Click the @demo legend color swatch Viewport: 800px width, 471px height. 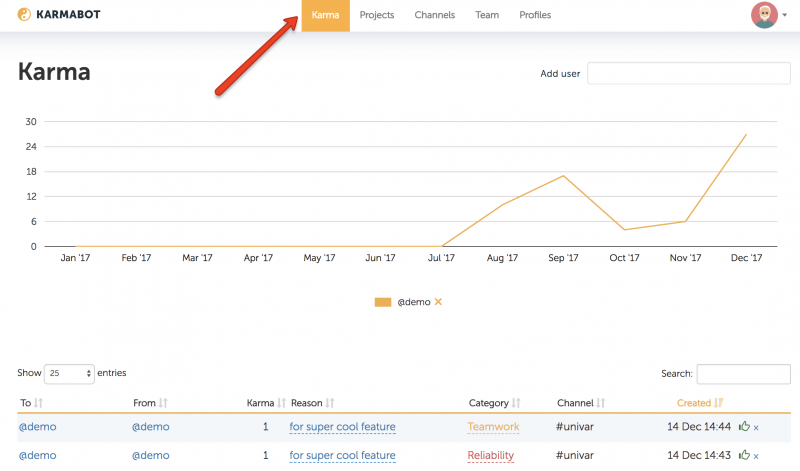coord(383,302)
